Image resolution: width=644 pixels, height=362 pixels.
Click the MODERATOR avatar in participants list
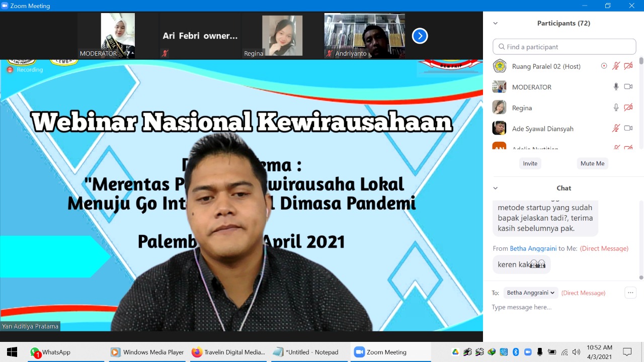tap(499, 86)
